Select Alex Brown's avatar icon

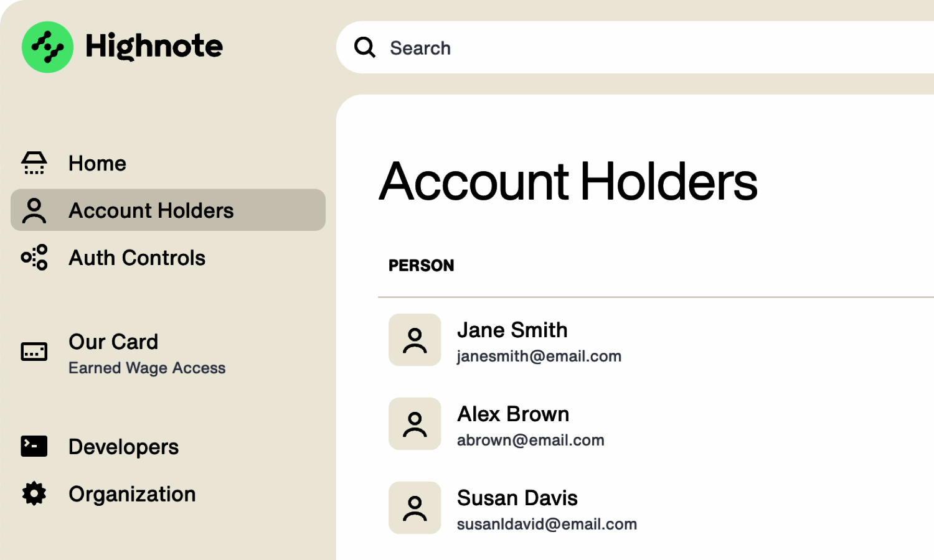pyautogui.click(x=415, y=424)
